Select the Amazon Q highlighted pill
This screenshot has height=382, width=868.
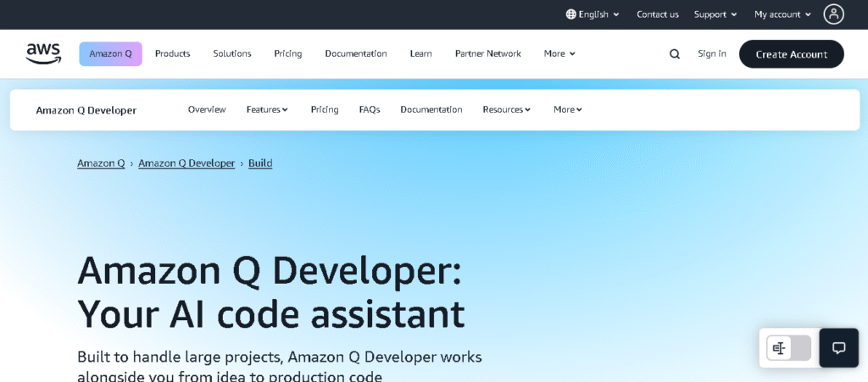[x=110, y=53]
